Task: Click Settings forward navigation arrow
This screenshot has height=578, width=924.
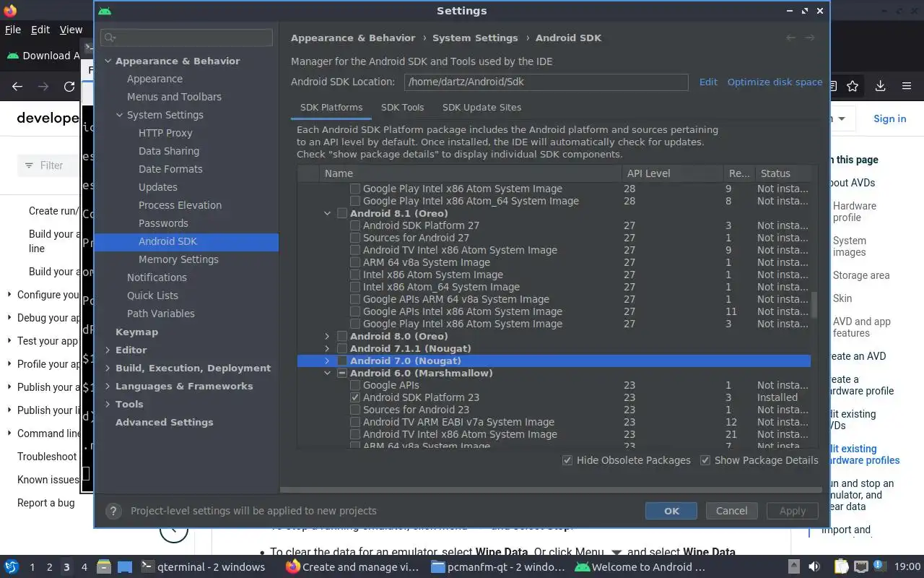Action: (x=810, y=38)
